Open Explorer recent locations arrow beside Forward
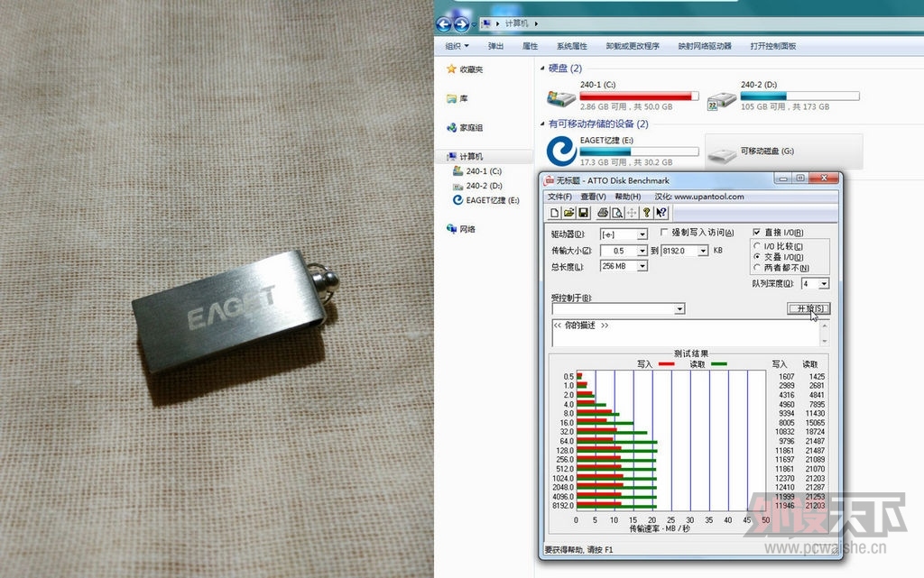924x578 pixels. 475,24
